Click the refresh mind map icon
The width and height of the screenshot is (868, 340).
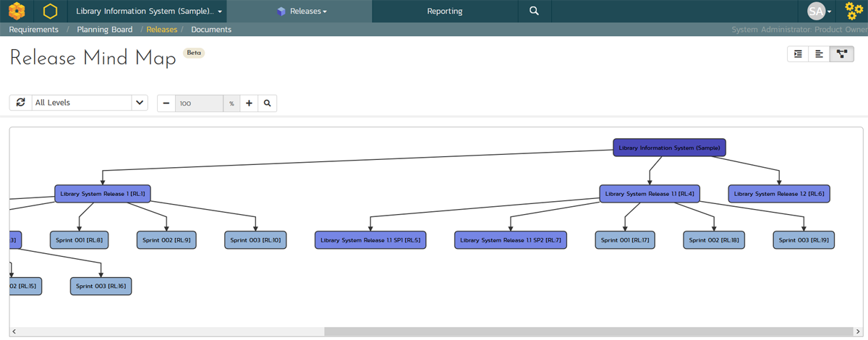pos(20,103)
